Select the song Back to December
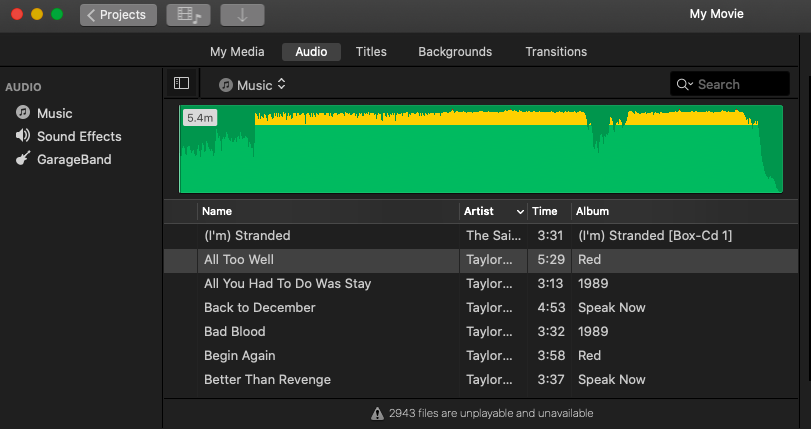 [260, 307]
